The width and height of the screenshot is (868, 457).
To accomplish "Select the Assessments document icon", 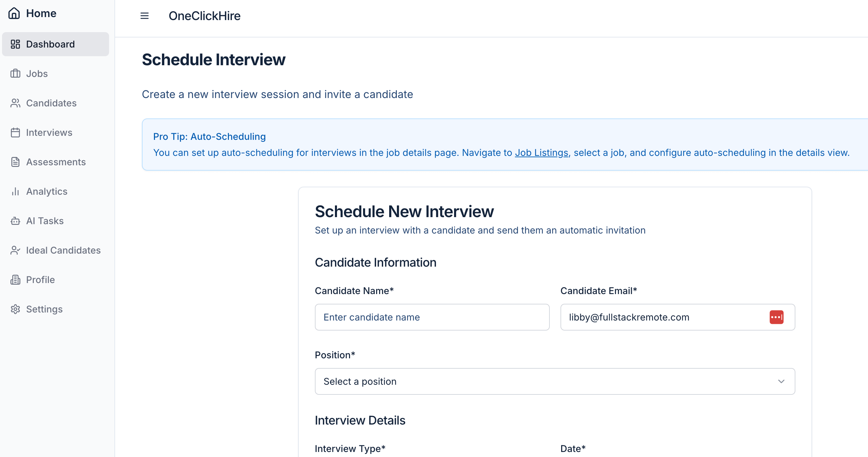I will pos(15,162).
